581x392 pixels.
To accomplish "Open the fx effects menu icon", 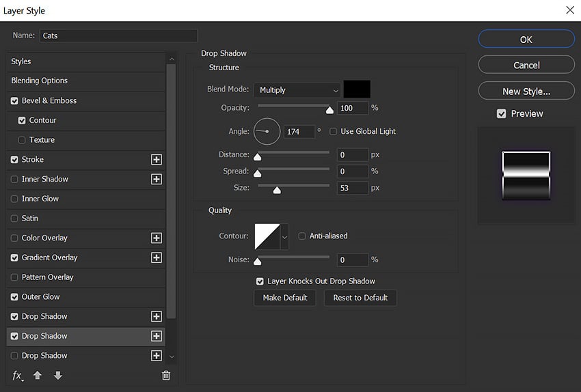I will click(x=18, y=376).
